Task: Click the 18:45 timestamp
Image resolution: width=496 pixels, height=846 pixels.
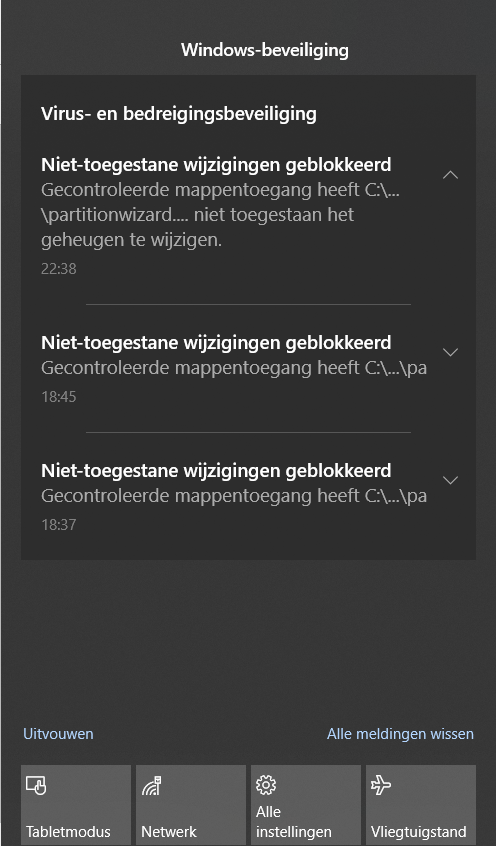Action: click(59, 397)
